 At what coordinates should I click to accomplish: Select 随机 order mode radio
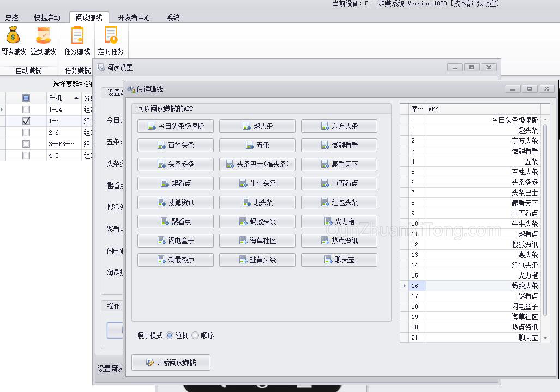coord(170,335)
